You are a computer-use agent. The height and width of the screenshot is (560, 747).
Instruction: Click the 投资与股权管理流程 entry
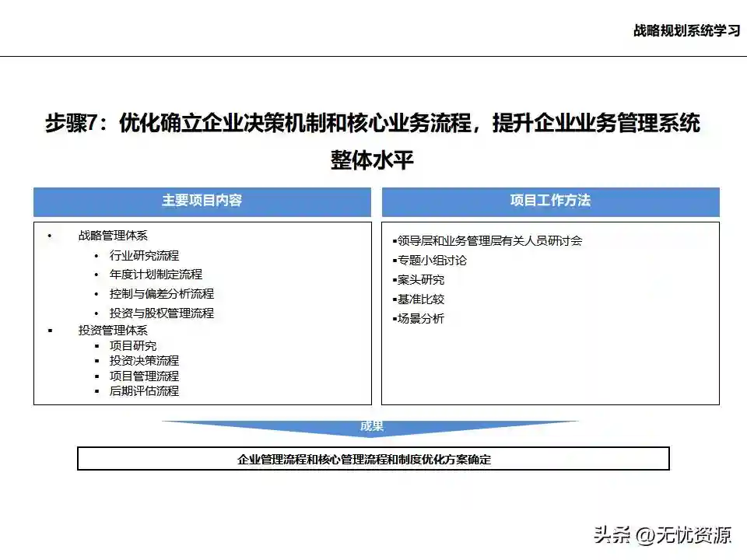(161, 313)
